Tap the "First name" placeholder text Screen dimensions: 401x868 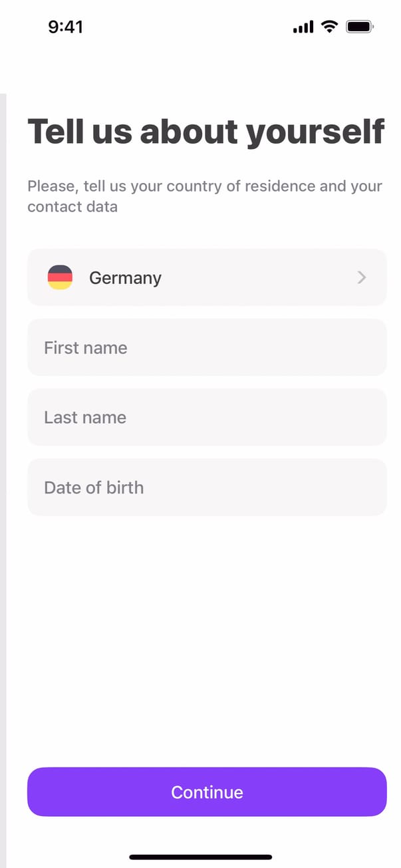point(85,347)
